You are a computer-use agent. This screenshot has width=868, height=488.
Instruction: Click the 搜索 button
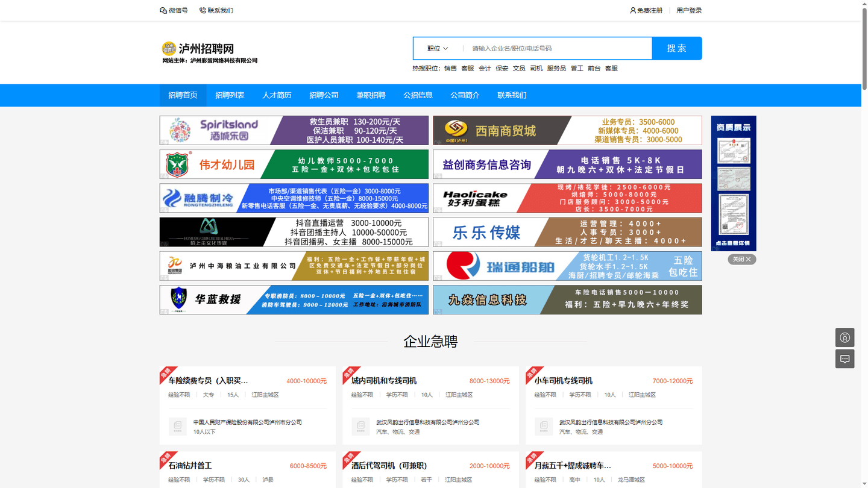[x=677, y=48]
